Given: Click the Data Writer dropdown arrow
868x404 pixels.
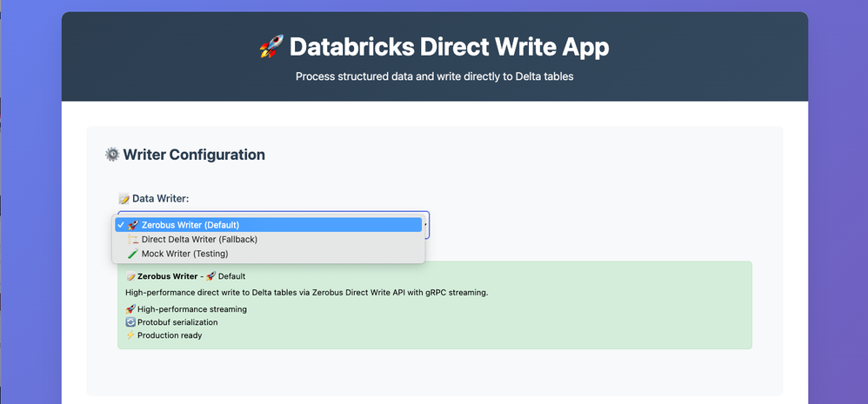Looking at the screenshot, I should click(425, 223).
